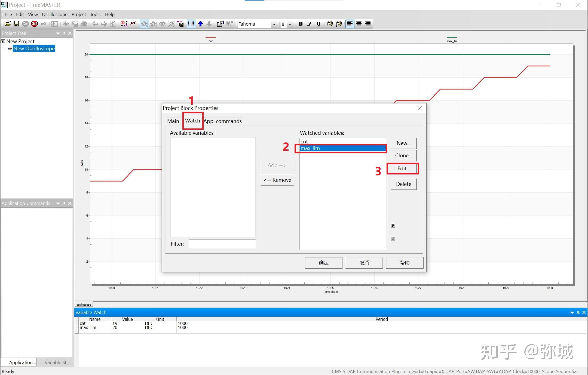Toggle the grid lines toolbar icon

click(191, 24)
